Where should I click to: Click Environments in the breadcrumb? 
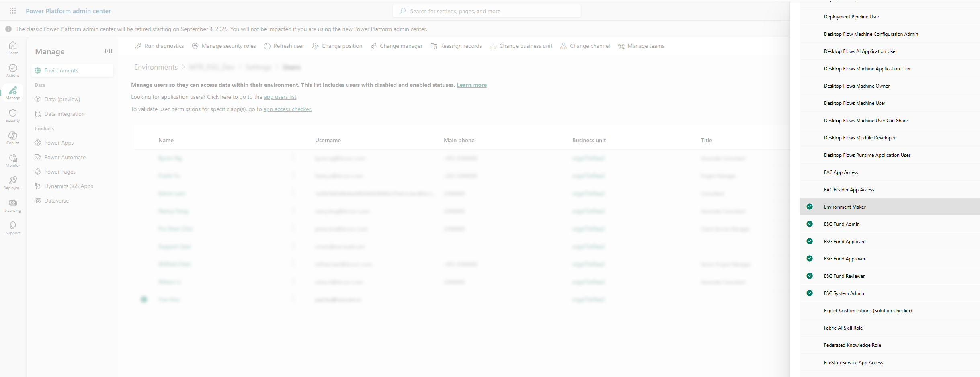pyautogui.click(x=156, y=67)
